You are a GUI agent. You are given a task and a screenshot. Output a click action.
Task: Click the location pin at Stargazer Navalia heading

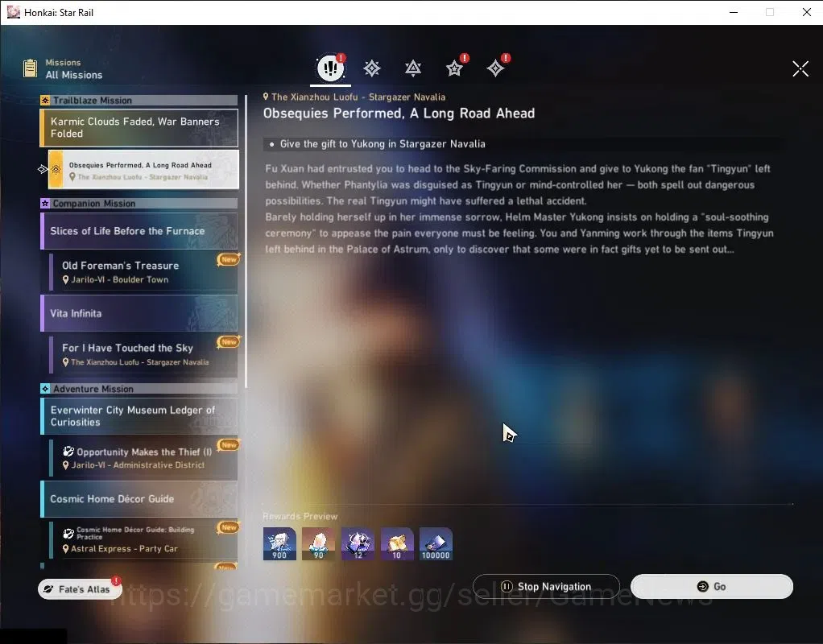(266, 97)
